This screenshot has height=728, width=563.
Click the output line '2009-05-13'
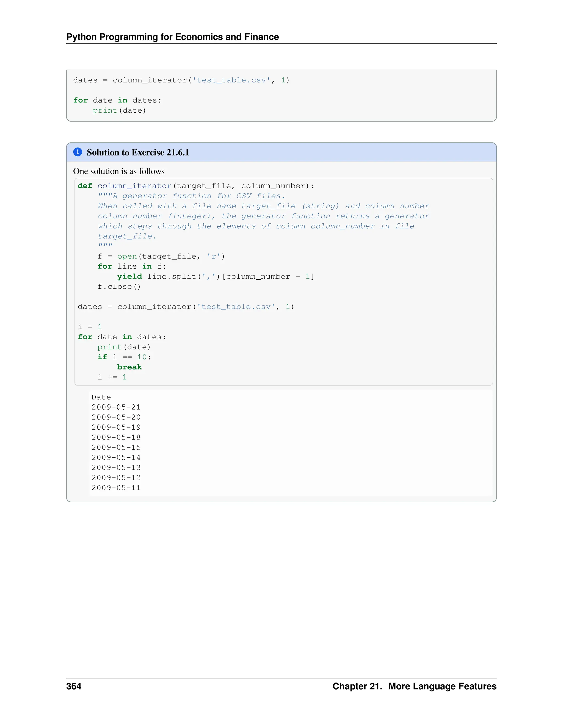coord(116,468)
